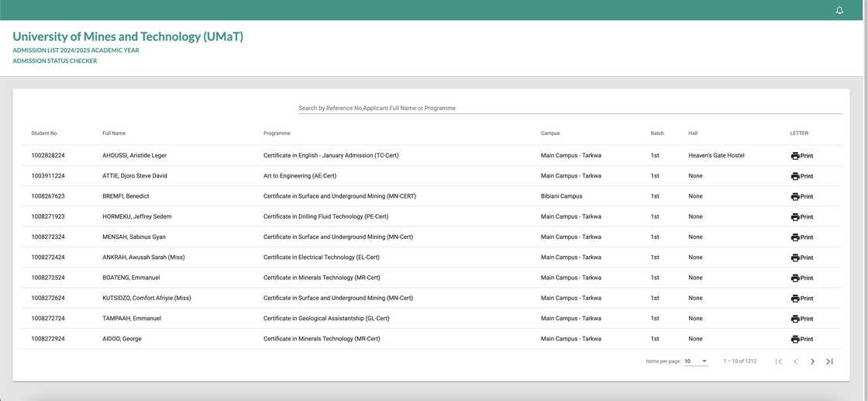Image resolution: width=868 pixels, height=401 pixels.
Task: Click the Bibiani Campus cell
Action: point(561,196)
